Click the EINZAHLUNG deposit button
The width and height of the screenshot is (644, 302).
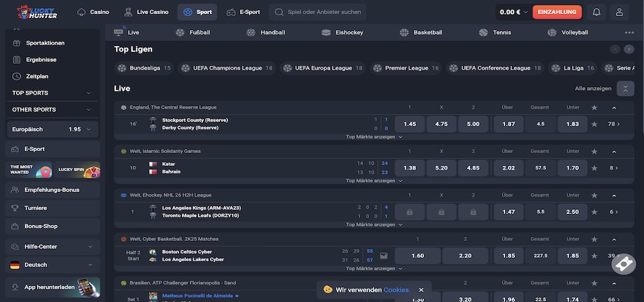pyautogui.click(x=557, y=12)
